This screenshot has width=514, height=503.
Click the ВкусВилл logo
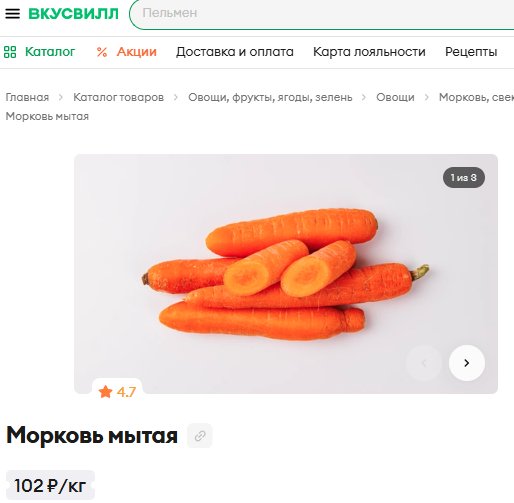[73, 14]
